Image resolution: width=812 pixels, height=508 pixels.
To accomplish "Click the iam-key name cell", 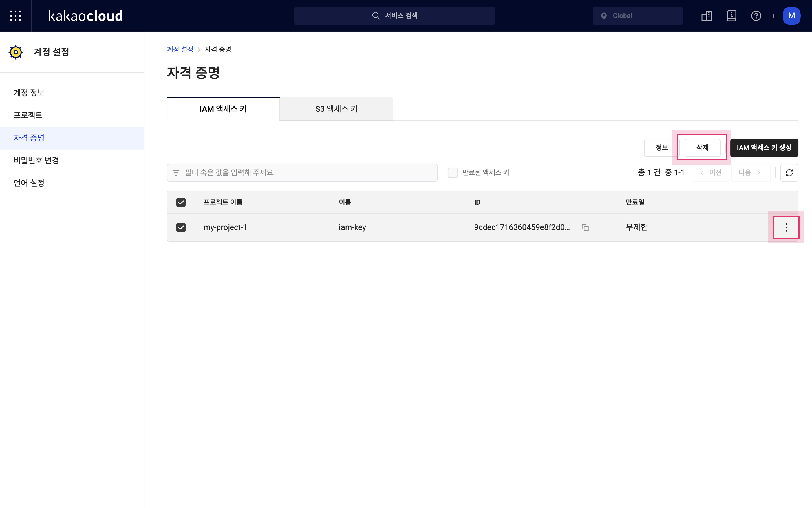I will [x=352, y=227].
